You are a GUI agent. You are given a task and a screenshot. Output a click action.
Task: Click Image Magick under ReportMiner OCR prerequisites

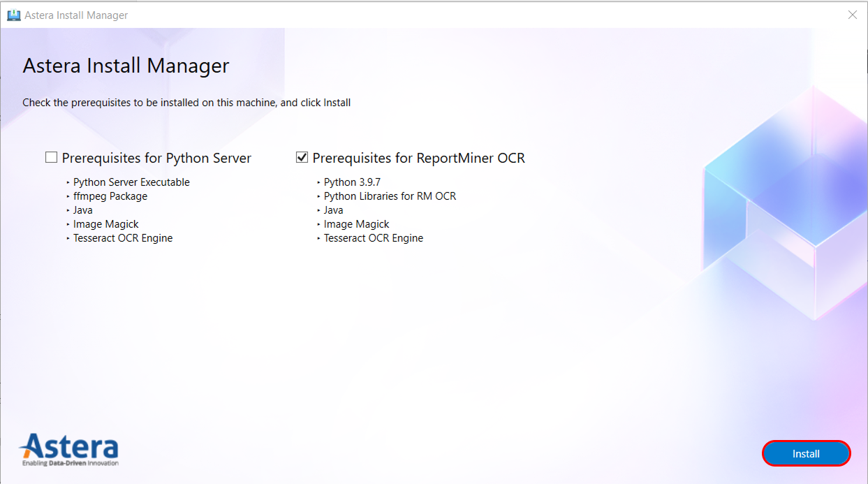(357, 224)
